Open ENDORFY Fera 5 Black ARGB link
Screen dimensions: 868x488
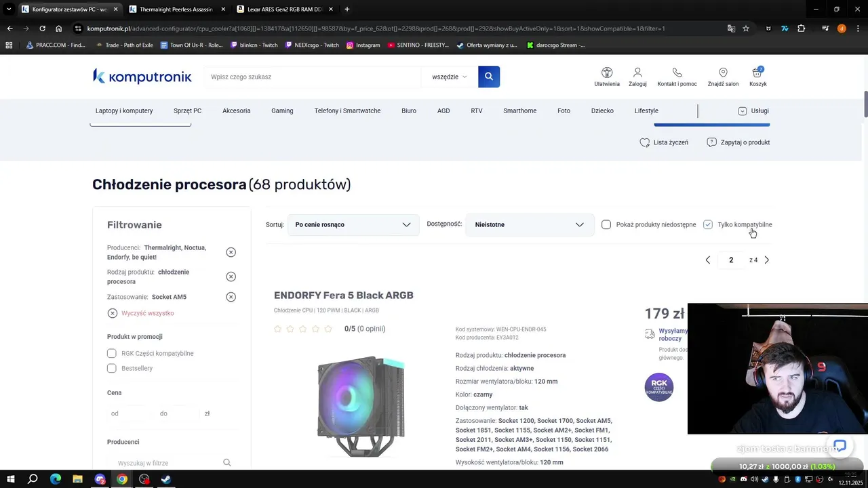point(343,295)
